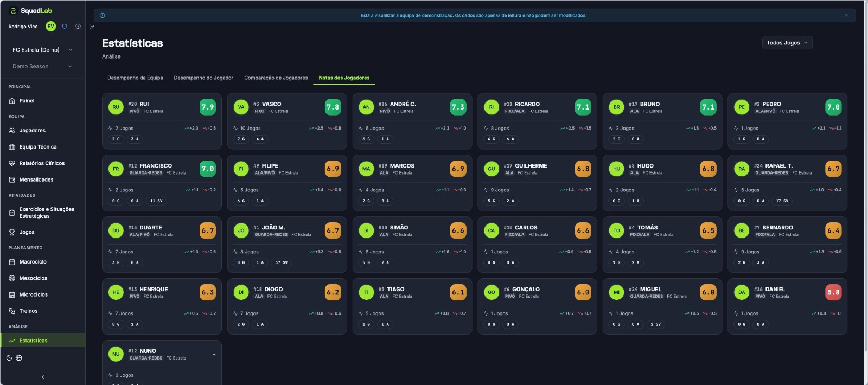Open the Demo Season dropdown
The height and width of the screenshot is (385, 868).
point(42,66)
